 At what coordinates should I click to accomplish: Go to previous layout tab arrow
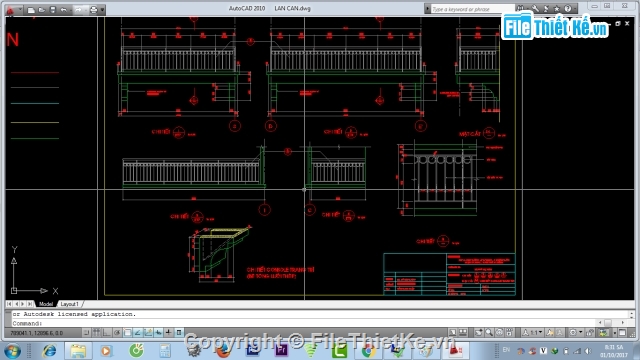pos(16,304)
